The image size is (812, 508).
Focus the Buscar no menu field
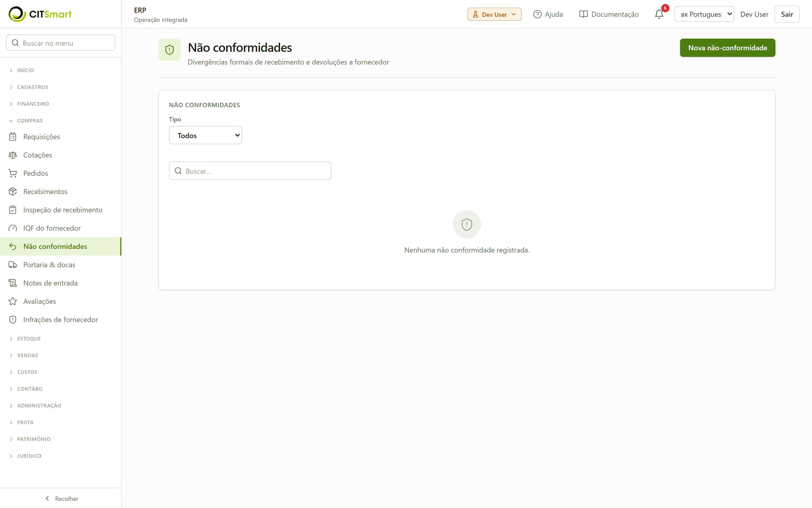(61, 43)
